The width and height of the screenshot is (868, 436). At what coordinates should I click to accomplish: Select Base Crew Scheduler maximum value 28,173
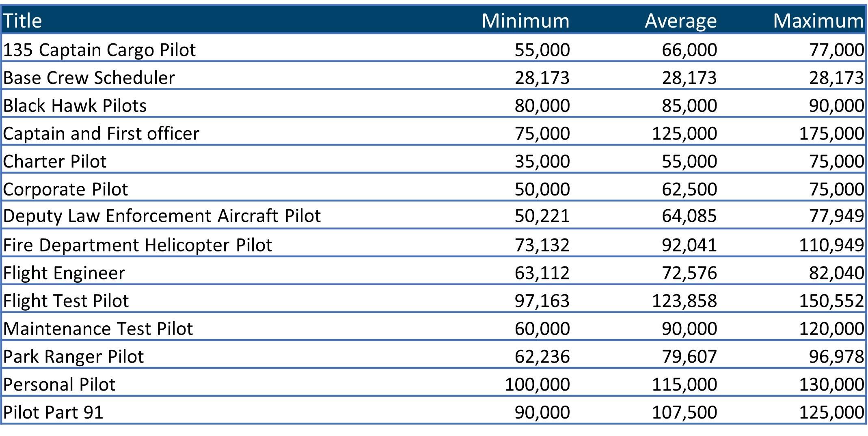click(836, 78)
